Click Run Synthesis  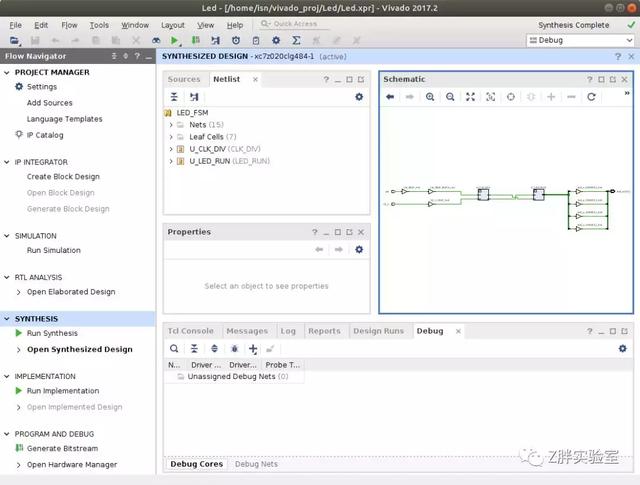click(52, 333)
